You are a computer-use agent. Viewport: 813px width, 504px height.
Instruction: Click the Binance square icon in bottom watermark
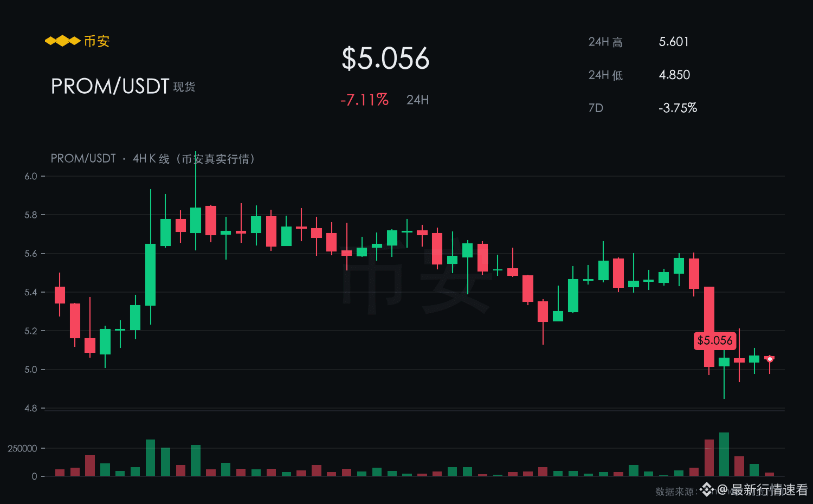(706, 490)
